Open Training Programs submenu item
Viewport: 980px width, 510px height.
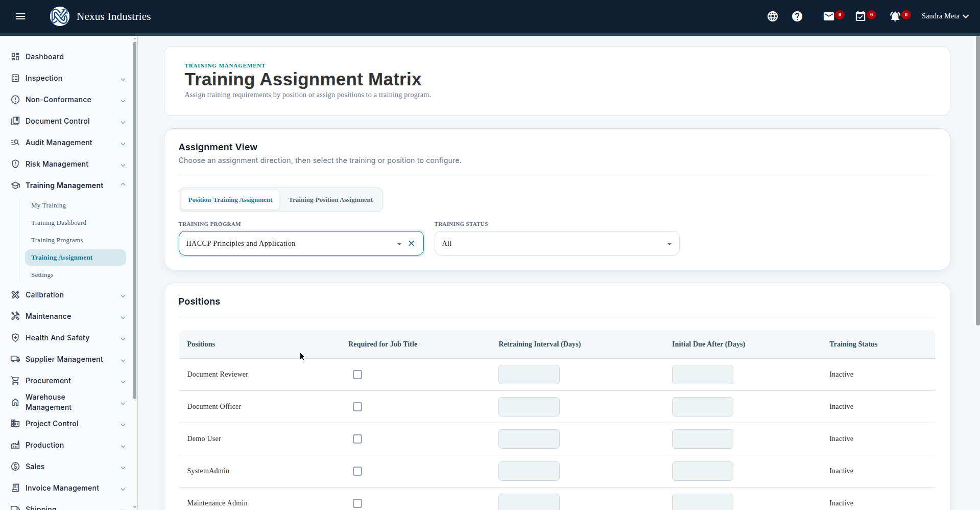coord(57,240)
